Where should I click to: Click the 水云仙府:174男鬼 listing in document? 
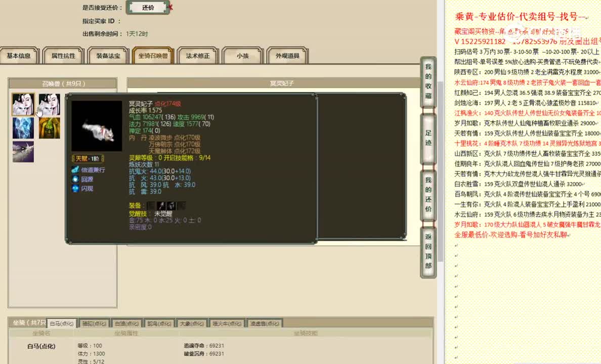(x=528, y=82)
